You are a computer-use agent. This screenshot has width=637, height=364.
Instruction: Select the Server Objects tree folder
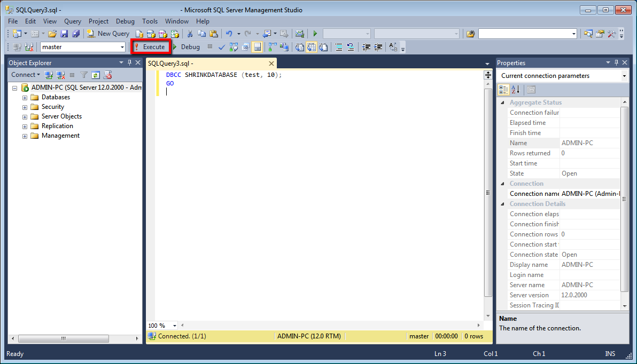pyautogui.click(x=61, y=116)
